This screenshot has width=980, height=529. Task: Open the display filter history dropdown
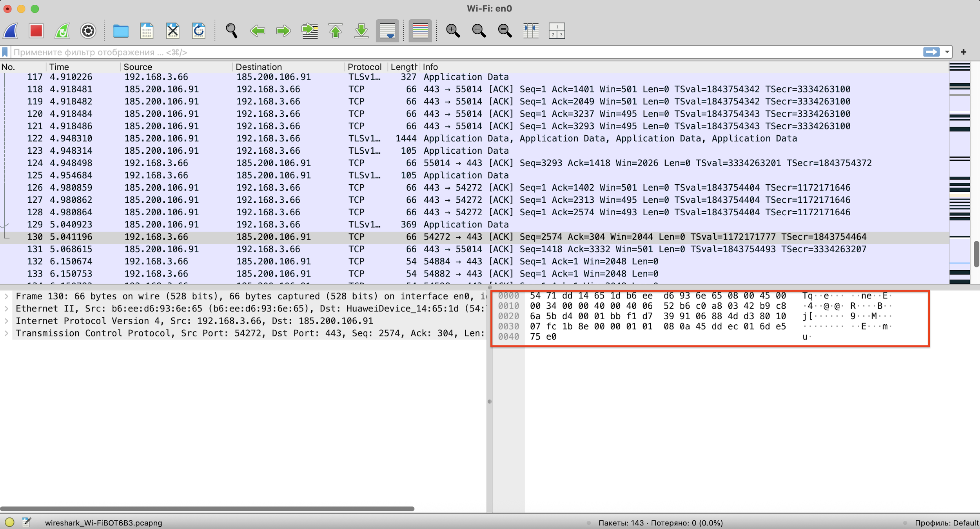[x=947, y=52]
